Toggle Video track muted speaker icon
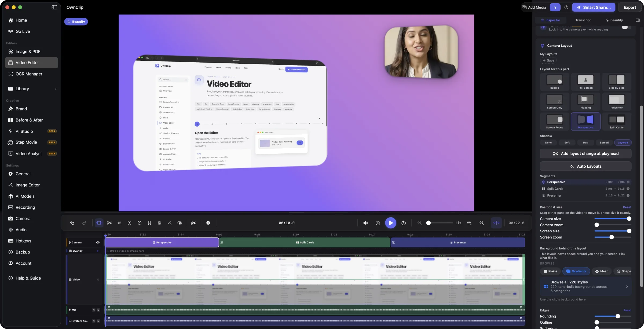644x329 pixels. (98, 280)
